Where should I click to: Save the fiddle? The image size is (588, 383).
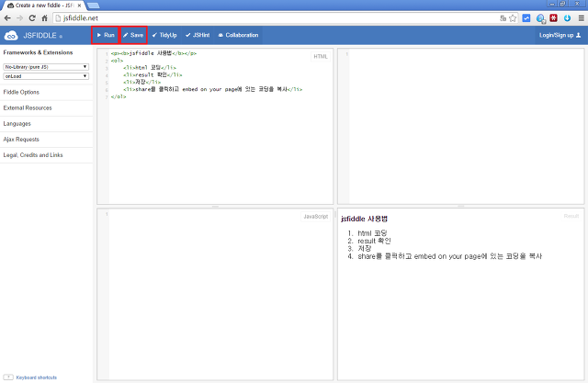pyautogui.click(x=133, y=35)
